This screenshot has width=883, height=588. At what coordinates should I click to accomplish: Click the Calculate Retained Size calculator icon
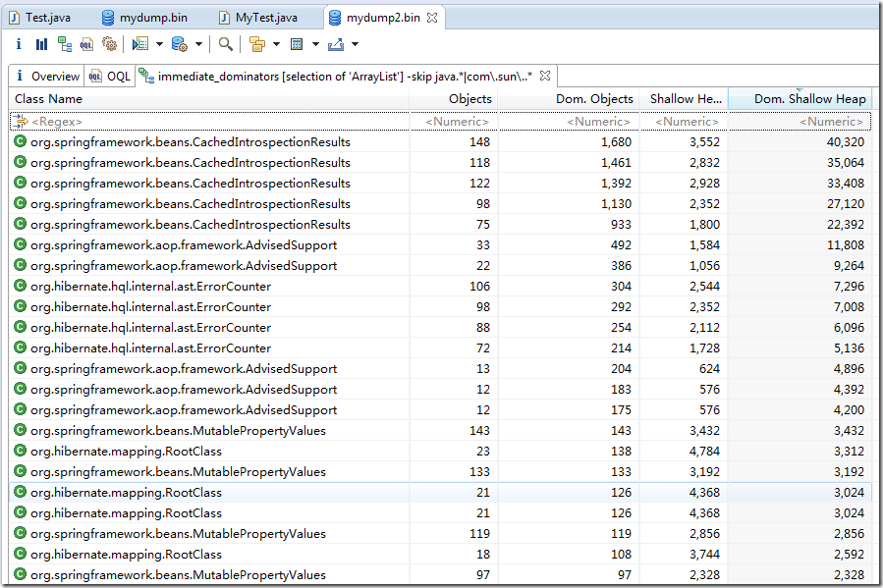pyautogui.click(x=297, y=44)
